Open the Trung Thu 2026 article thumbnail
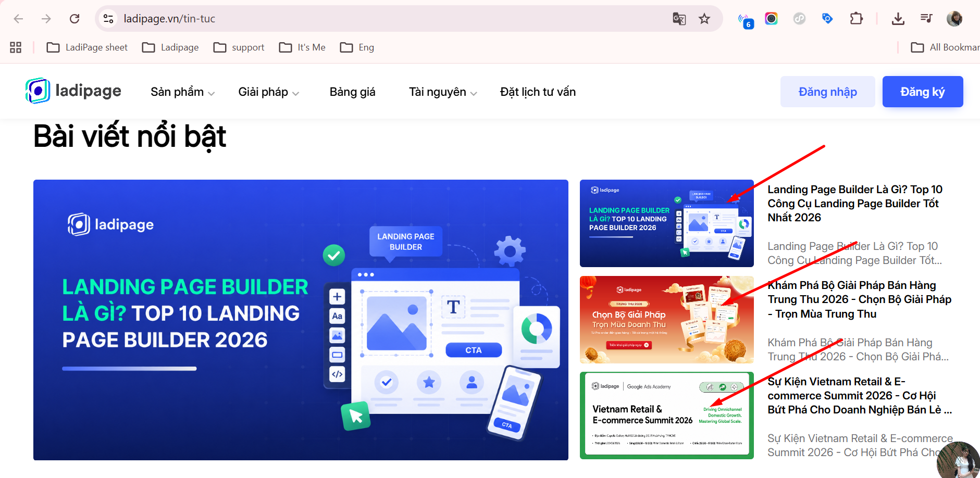 coord(667,320)
